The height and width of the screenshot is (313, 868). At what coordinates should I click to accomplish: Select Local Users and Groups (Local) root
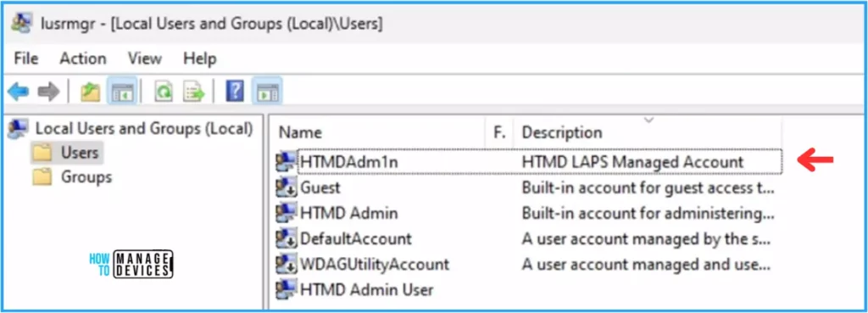144,129
